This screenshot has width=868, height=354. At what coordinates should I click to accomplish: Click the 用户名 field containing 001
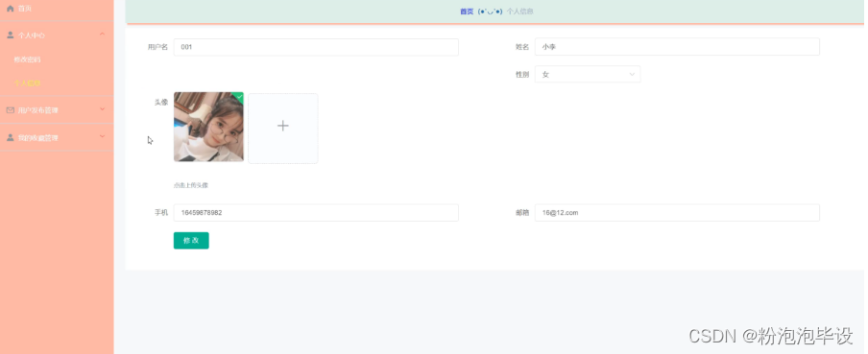316,47
